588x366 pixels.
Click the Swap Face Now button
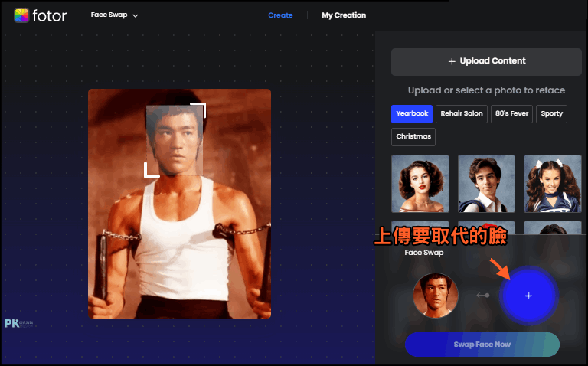482,345
